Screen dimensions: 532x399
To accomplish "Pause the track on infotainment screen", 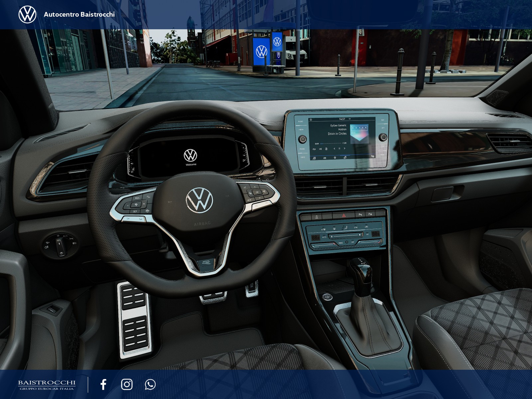I will pos(339,149).
